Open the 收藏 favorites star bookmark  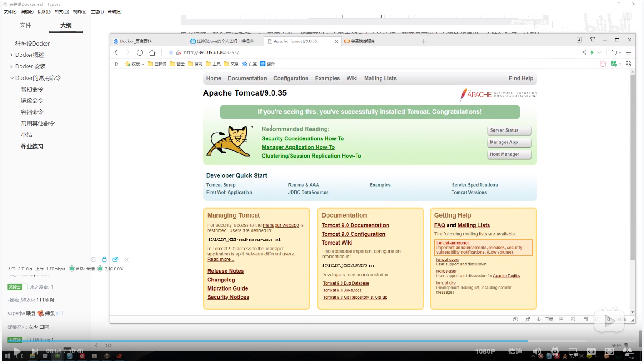(x=132, y=64)
